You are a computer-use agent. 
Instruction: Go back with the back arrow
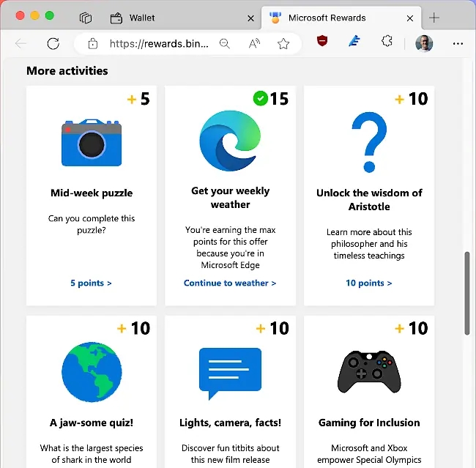21,44
